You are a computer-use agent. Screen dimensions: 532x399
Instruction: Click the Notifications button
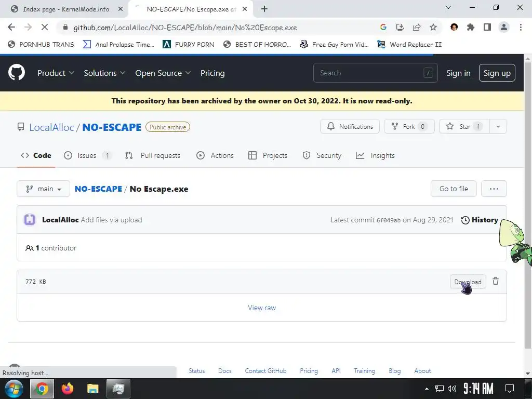tap(350, 127)
